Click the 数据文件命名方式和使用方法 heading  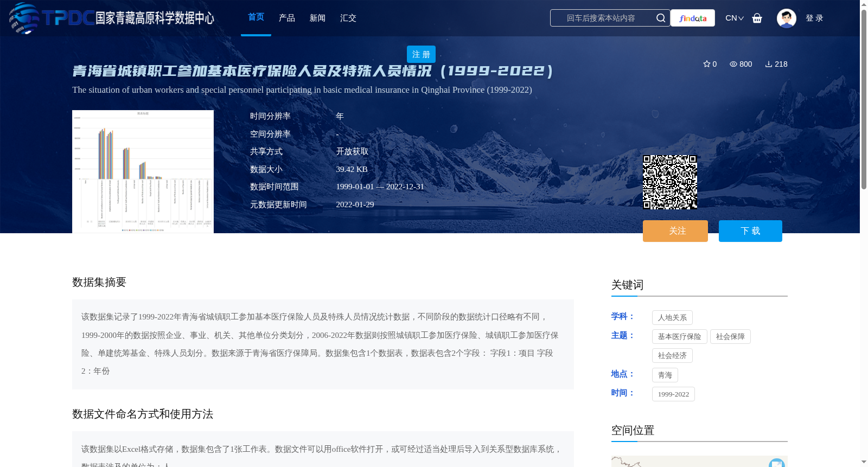(x=143, y=414)
